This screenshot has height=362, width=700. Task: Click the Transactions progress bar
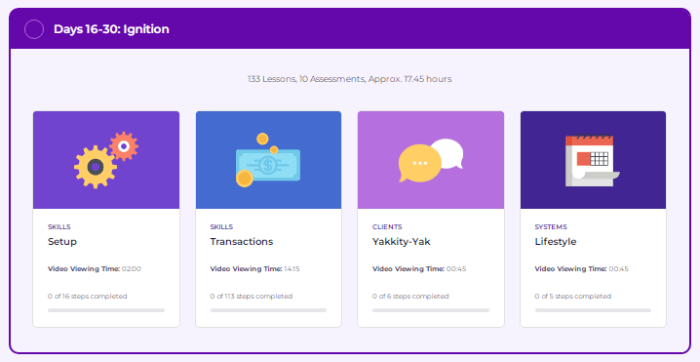point(268,310)
